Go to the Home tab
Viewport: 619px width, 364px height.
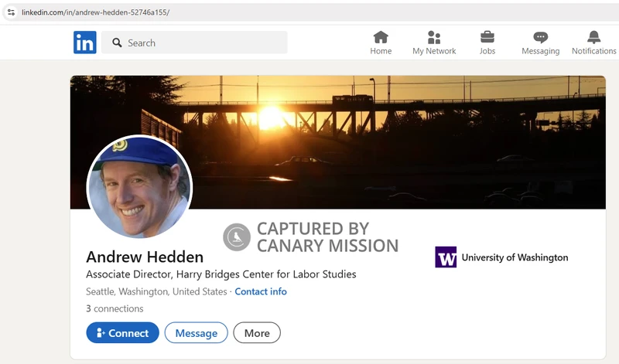click(381, 43)
